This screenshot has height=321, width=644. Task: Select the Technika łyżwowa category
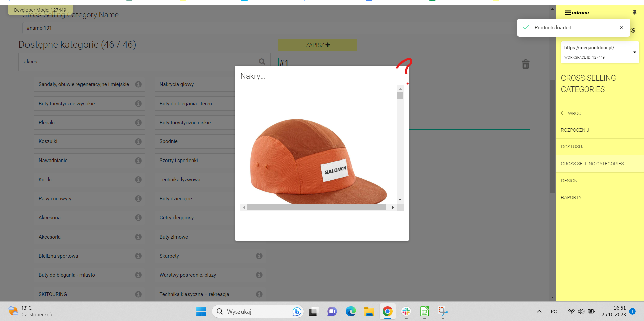[x=195, y=180]
